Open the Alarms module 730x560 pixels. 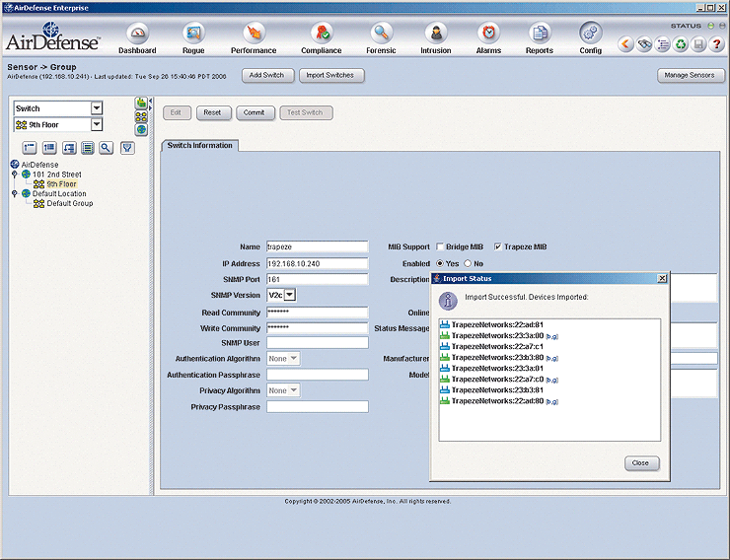point(488,38)
